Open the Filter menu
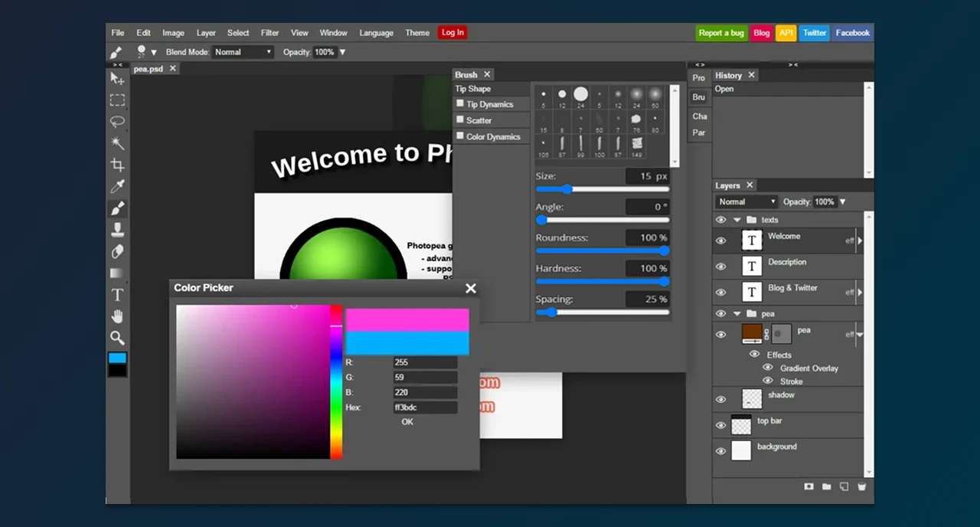980x527 pixels. pos(269,33)
